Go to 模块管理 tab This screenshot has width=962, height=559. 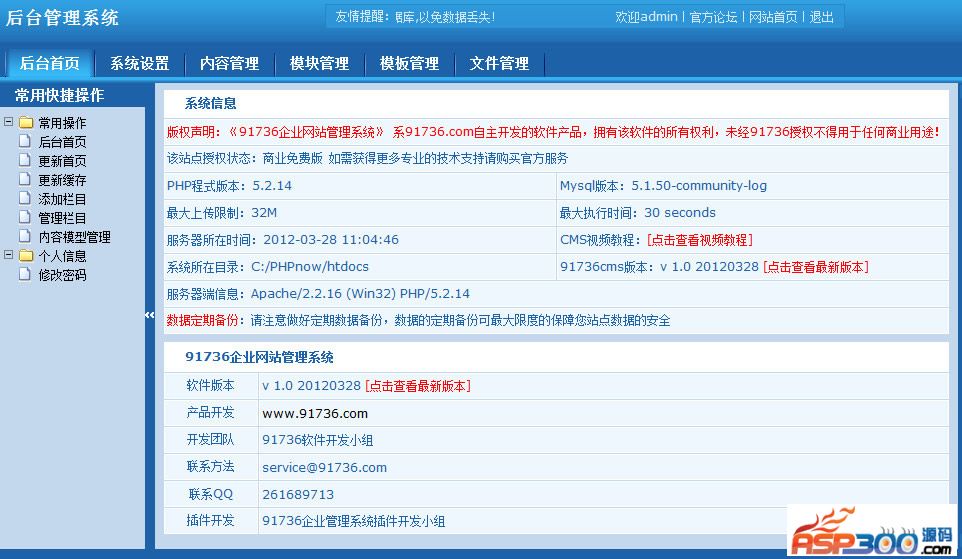pos(319,63)
